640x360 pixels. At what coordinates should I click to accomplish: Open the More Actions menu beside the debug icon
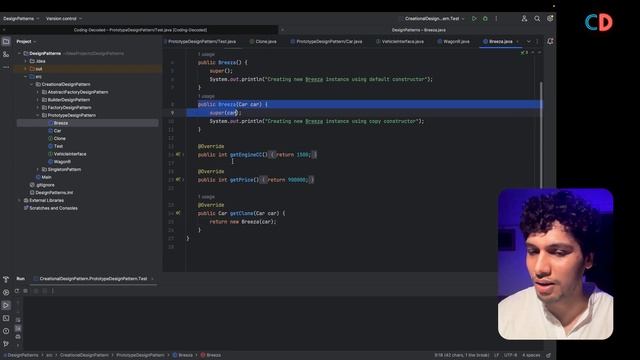pyautogui.click(x=496, y=18)
